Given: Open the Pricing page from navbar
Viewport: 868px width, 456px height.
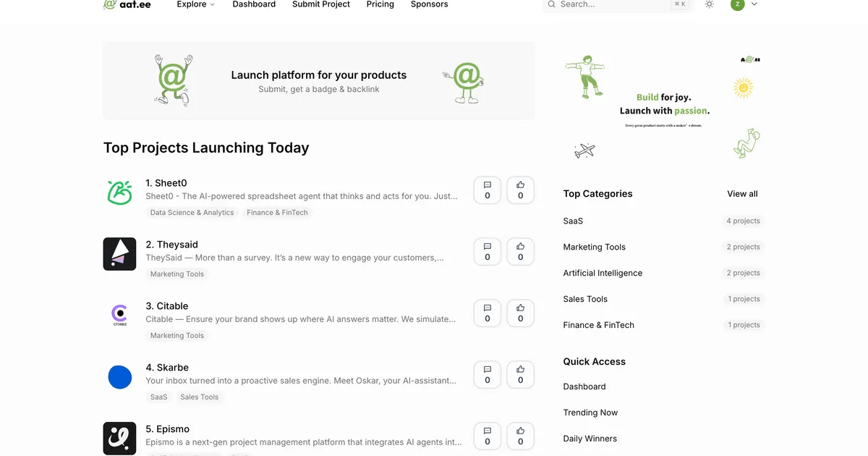Looking at the screenshot, I should pos(380,4).
